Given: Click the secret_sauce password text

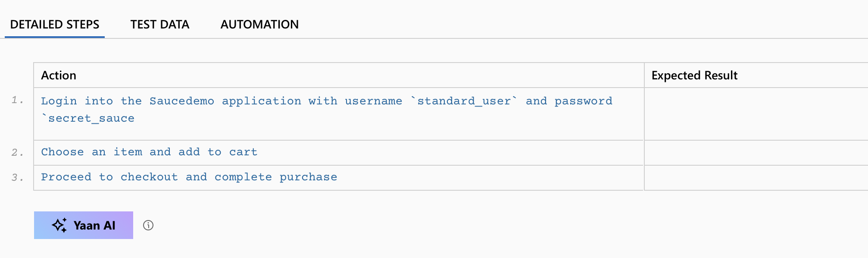Looking at the screenshot, I should pyautogui.click(x=91, y=119).
